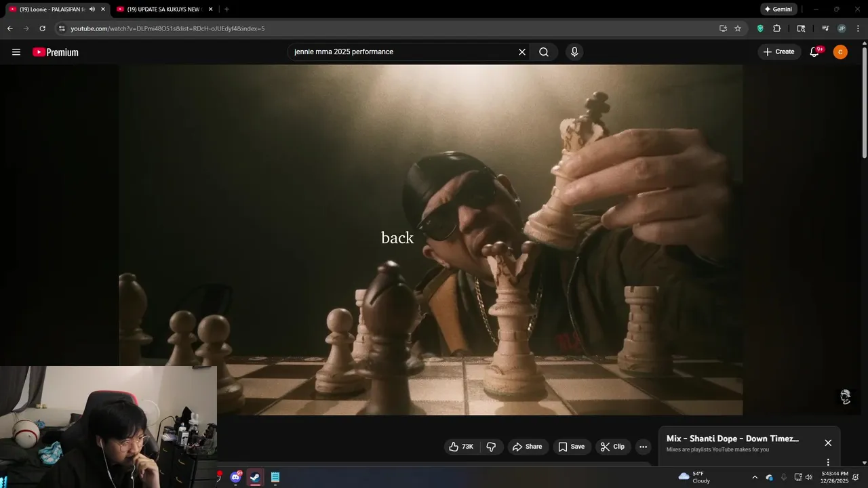868x488 pixels.
Task: Open OneDrive tray icon
Action: point(769,477)
